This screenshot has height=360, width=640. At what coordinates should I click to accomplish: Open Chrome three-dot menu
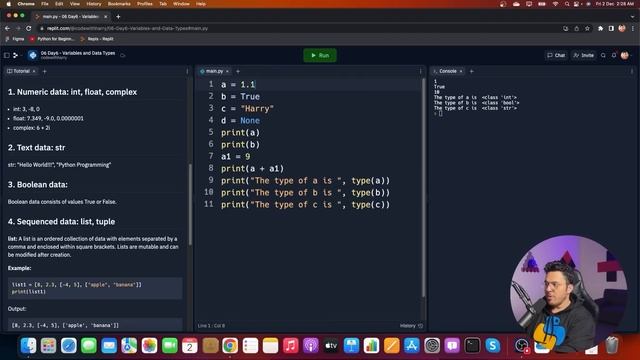633,29
